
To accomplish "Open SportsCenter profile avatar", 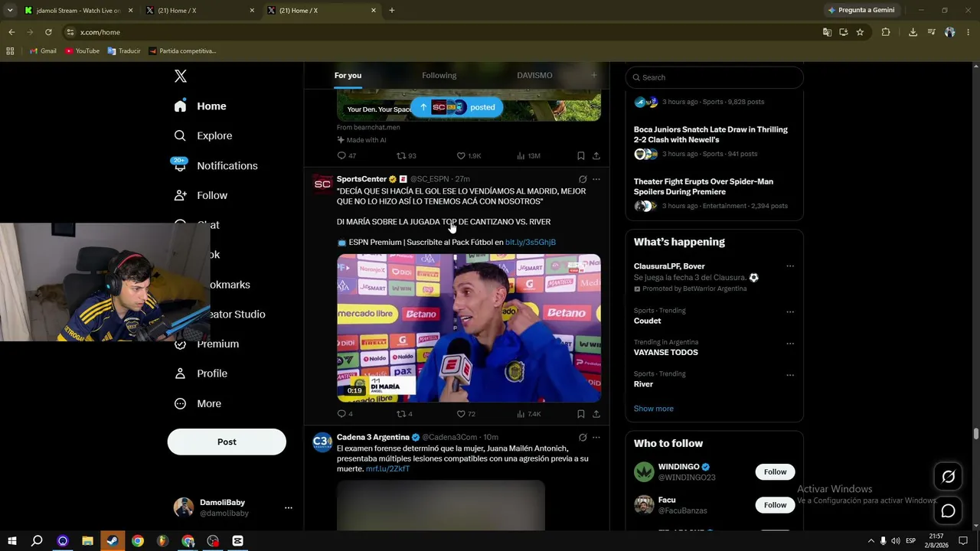I will tap(322, 184).
